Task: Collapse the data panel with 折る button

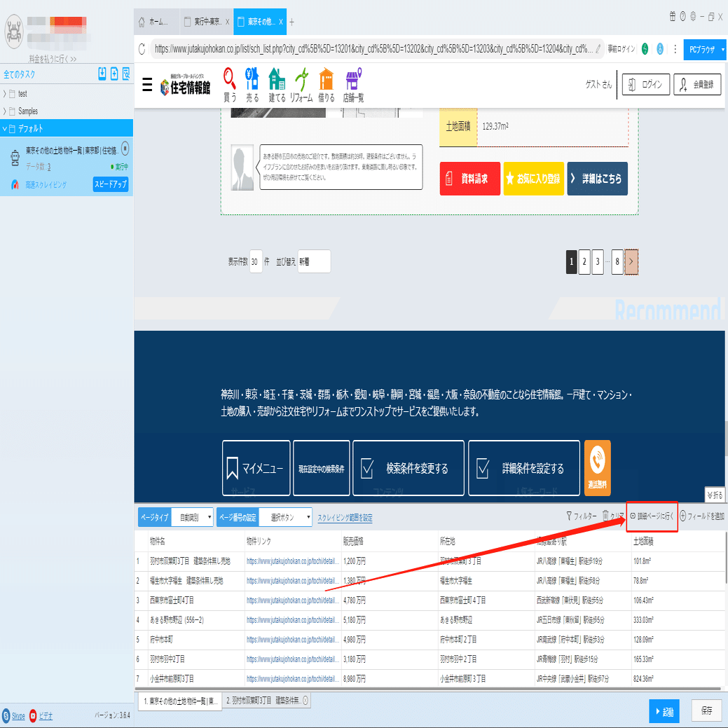Action: click(715, 495)
